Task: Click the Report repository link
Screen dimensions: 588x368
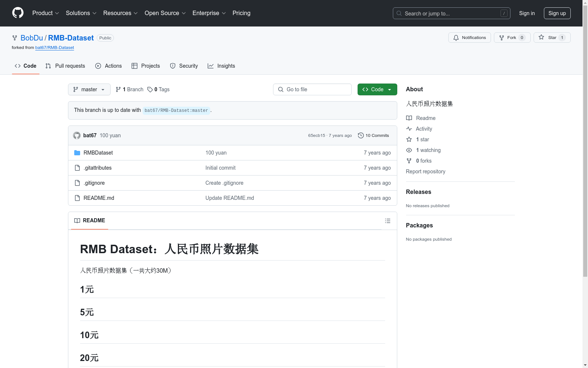Action: pyautogui.click(x=426, y=171)
